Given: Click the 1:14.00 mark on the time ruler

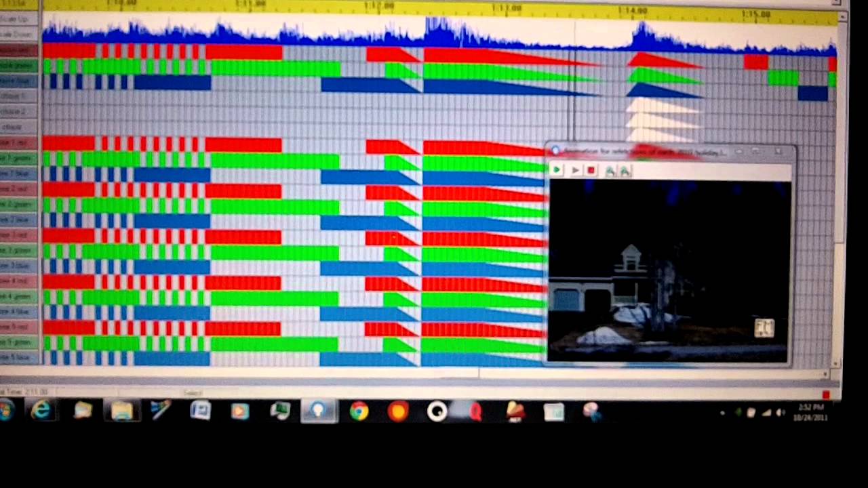Looking at the screenshot, I should pos(632,11).
